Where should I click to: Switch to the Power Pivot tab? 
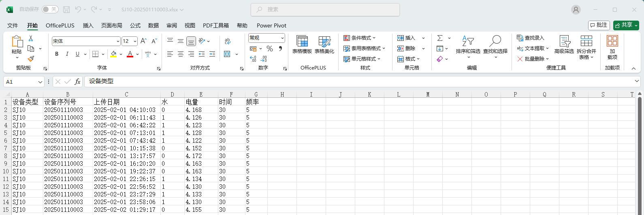tap(271, 25)
